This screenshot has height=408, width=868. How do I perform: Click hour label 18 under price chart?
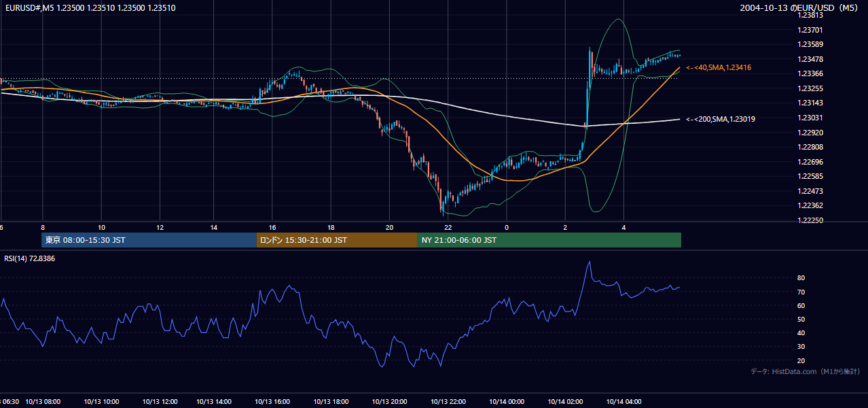(x=331, y=227)
